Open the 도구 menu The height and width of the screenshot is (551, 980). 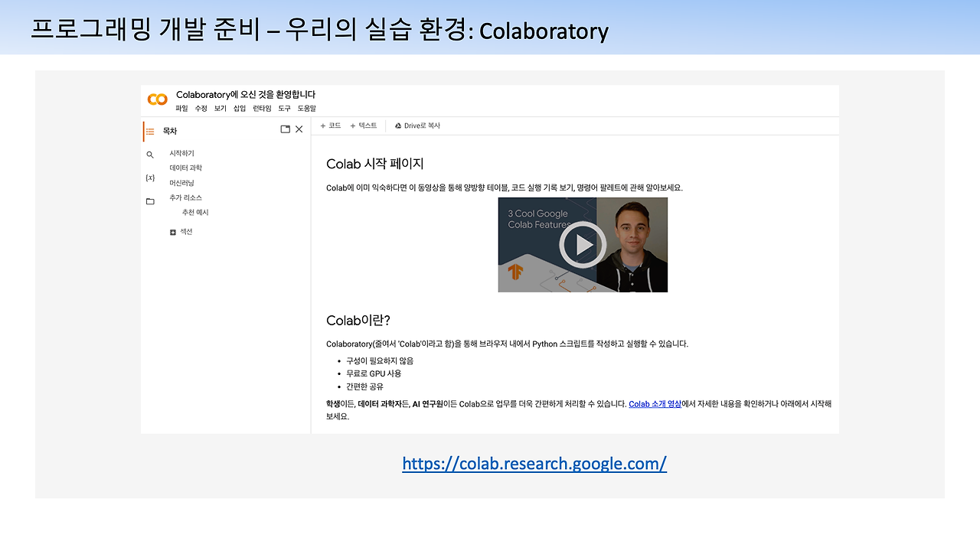[x=284, y=109]
